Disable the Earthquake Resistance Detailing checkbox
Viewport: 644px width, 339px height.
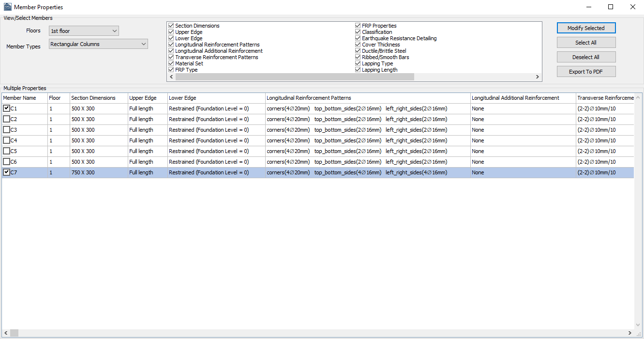coord(358,38)
